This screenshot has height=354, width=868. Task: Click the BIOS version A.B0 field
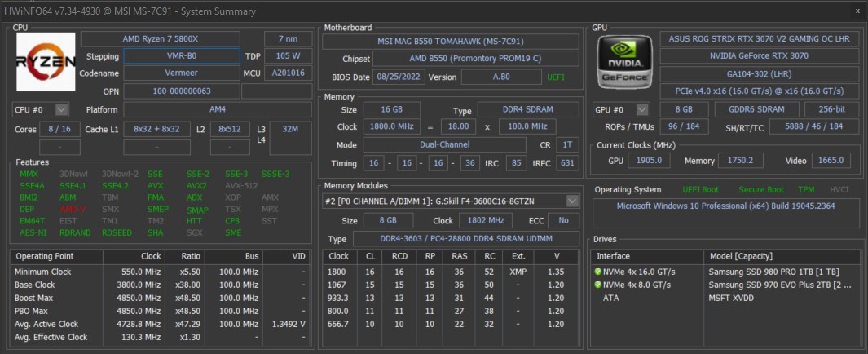pos(501,77)
